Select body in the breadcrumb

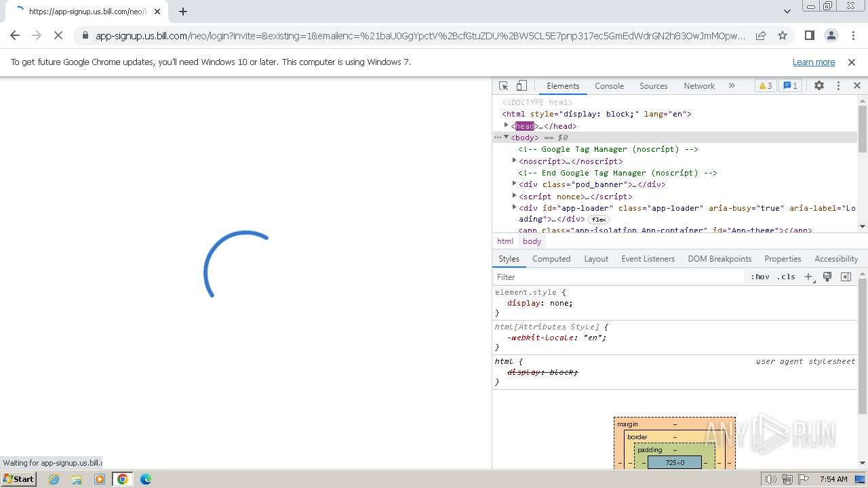pyautogui.click(x=532, y=241)
